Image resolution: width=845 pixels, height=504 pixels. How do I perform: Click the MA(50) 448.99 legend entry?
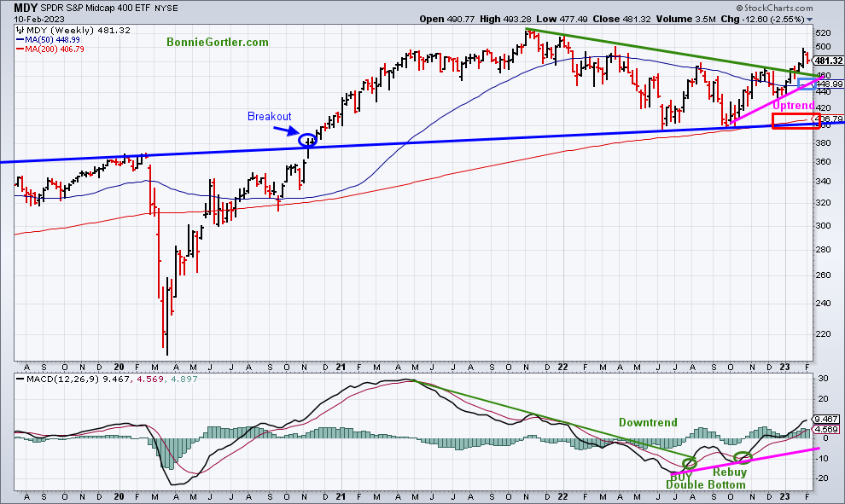pyautogui.click(x=52, y=40)
